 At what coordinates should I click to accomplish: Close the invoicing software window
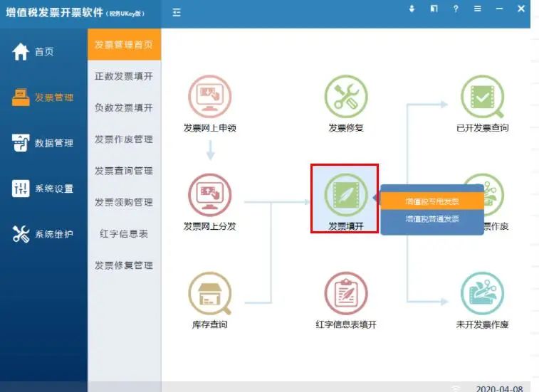[521, 9]
